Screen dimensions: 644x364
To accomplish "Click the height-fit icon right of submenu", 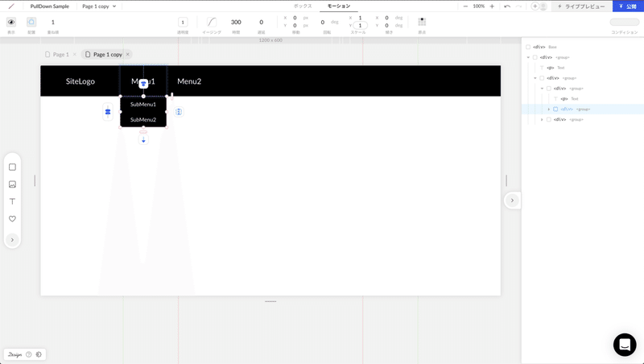I will tap(179, 112).
